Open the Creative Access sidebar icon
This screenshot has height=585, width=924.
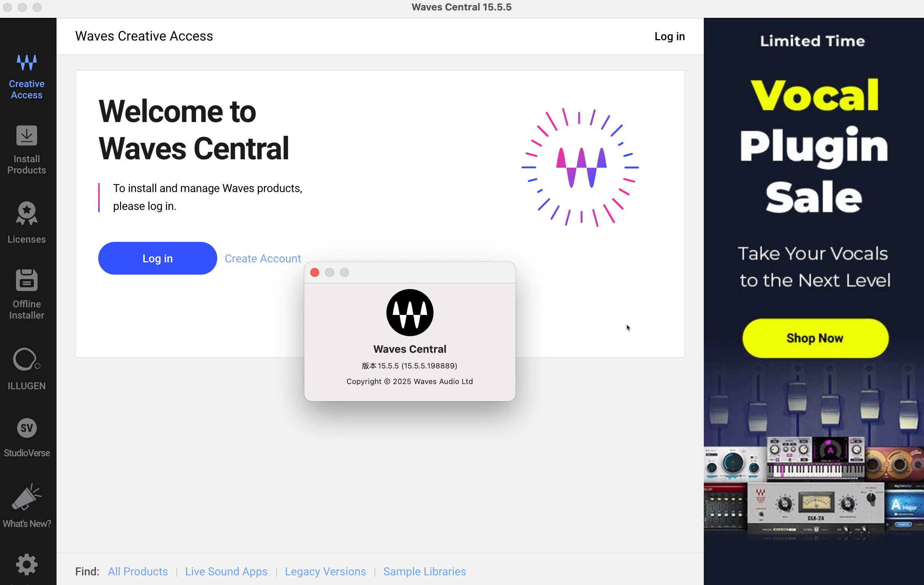(x=26, y=63)
